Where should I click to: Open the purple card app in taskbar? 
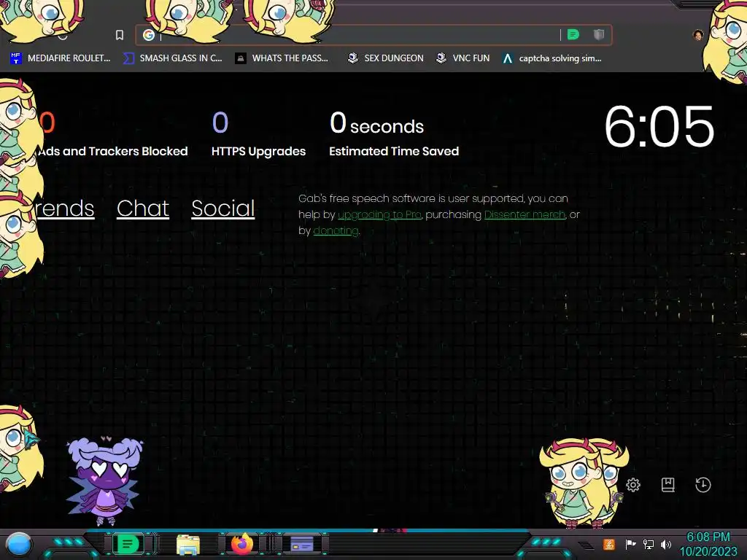[302, 544]
